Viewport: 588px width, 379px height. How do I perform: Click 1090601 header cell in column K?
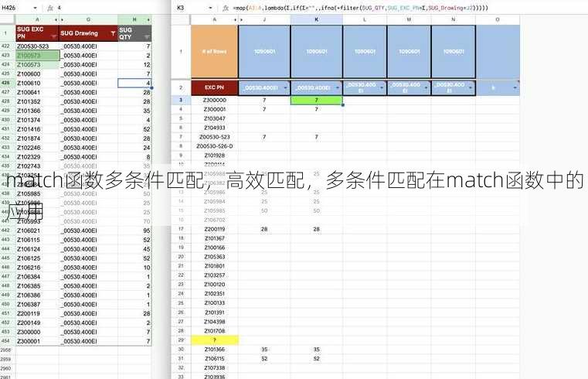[317, 52]
